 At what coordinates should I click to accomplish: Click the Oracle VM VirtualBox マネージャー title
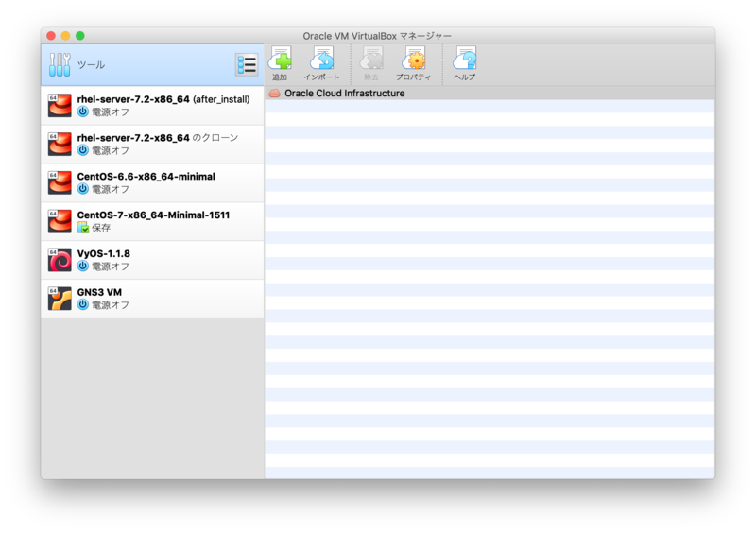click(x=377, y=36)
